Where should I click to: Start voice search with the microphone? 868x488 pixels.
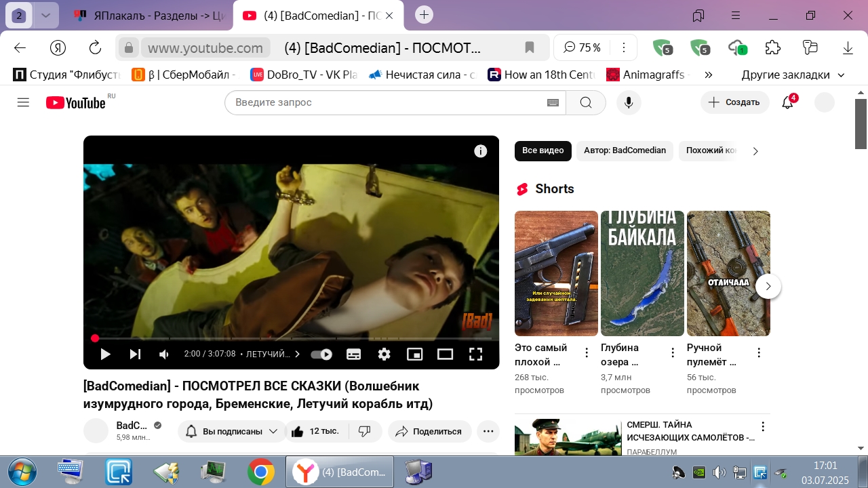[629, 102]
